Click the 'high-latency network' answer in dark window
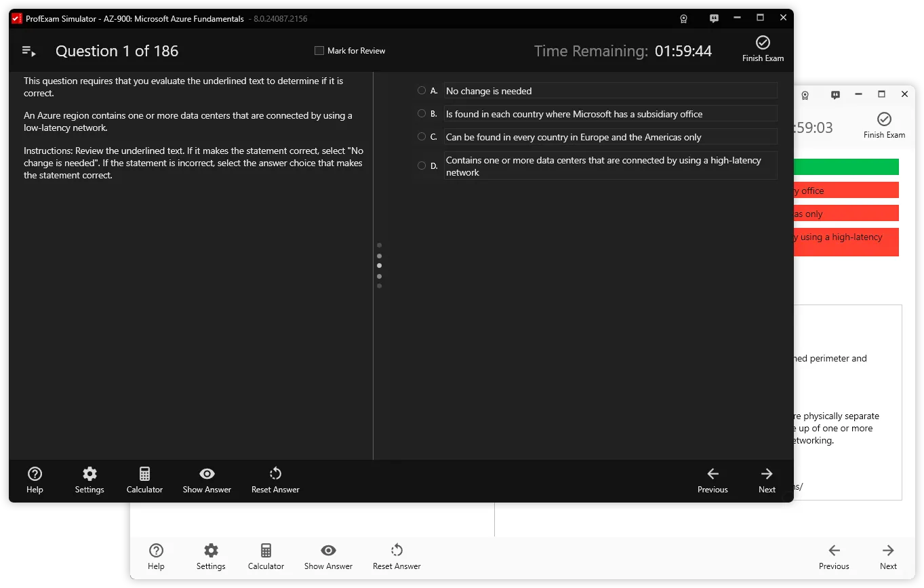 pos(610,166)
